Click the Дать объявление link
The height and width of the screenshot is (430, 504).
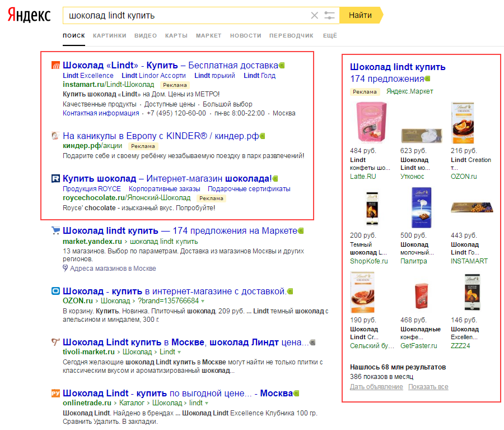[376, 387]
